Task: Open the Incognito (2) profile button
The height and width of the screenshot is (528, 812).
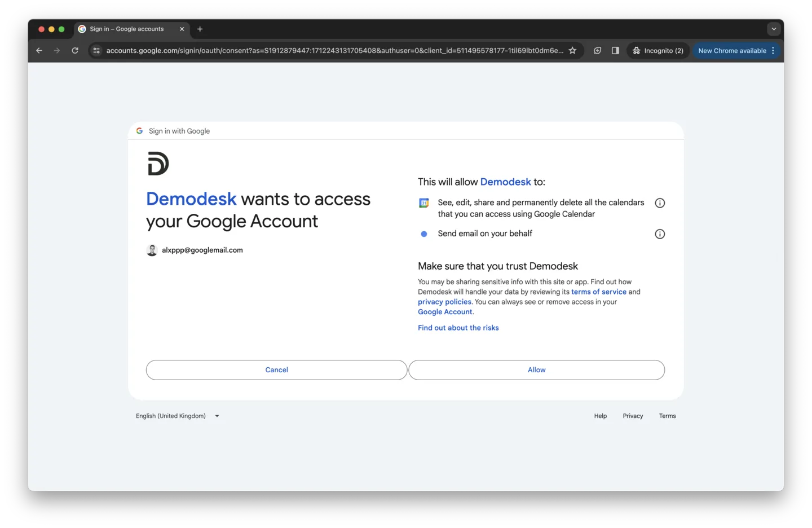Action: tap(658, 51)
